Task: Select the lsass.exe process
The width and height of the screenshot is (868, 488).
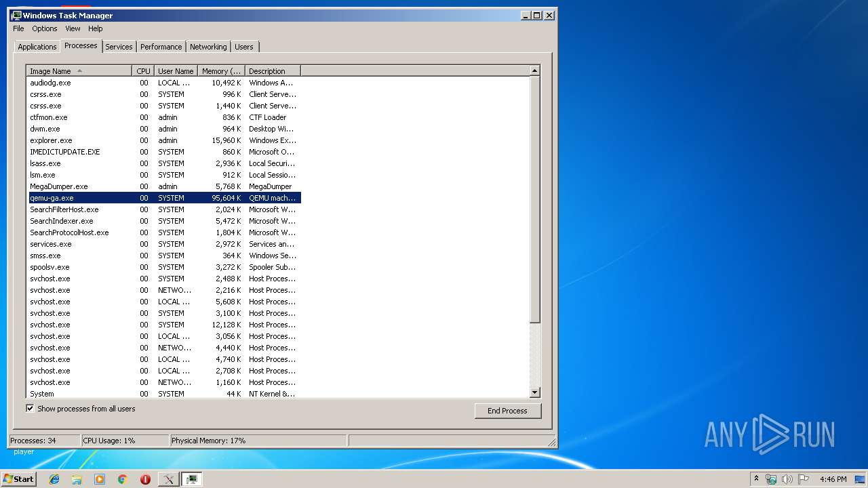Action: point(163,163)
